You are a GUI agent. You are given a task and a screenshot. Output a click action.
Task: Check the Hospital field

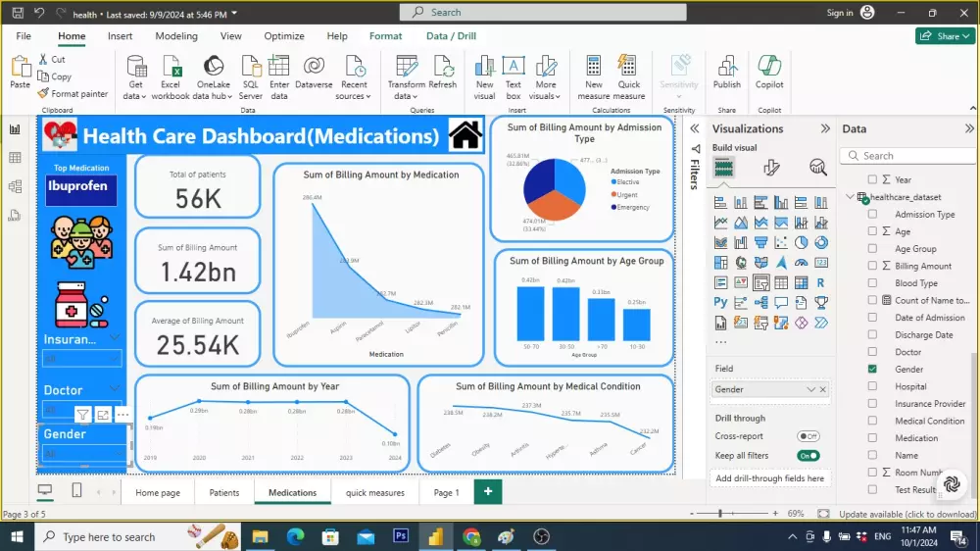coord(872,386)
